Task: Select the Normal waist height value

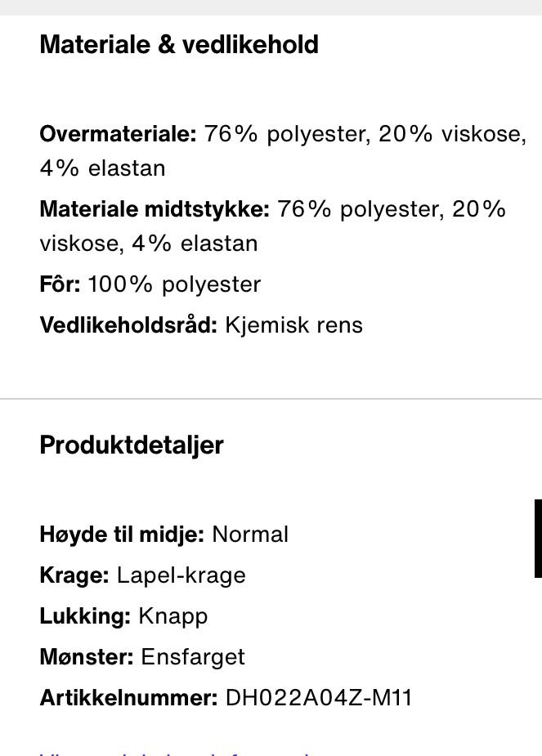Action: point(250,535)
